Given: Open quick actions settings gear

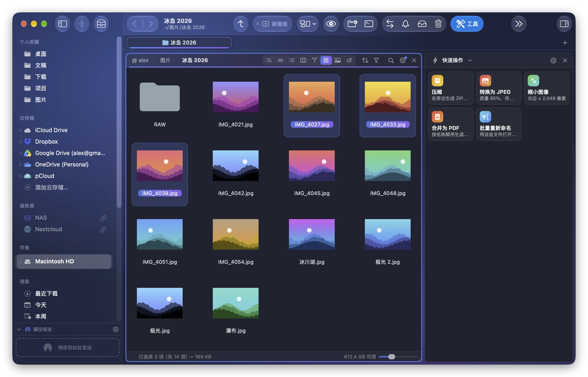Looking at the screenshot, I should [553, 60].
